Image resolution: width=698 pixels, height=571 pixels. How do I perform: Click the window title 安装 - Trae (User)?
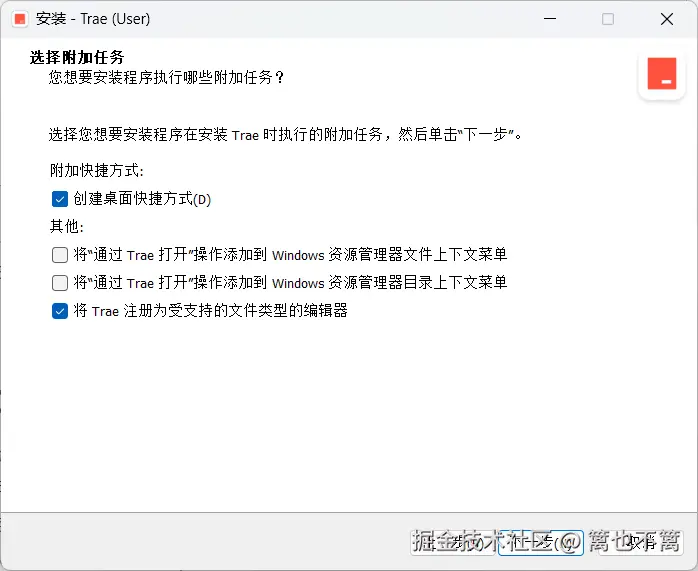coord(93,19)
